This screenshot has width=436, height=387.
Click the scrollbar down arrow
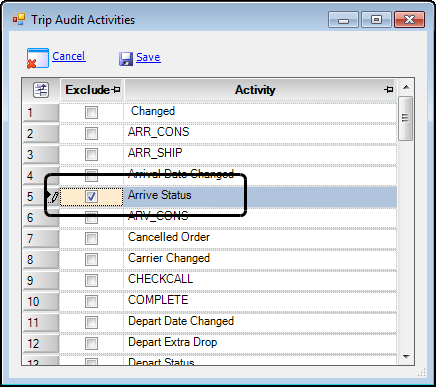pyautogui.click(x=406, y=357)
